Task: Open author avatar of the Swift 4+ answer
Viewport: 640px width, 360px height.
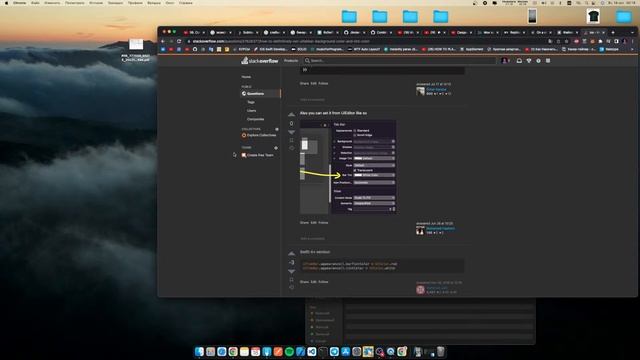Action: tap(420, 290)
